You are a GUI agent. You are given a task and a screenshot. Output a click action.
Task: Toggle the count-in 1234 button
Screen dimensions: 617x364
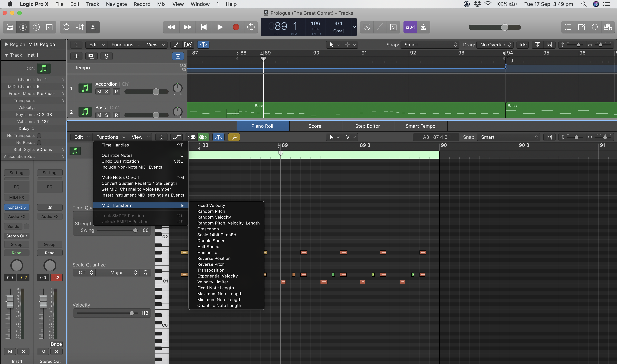tap(410, 27)
